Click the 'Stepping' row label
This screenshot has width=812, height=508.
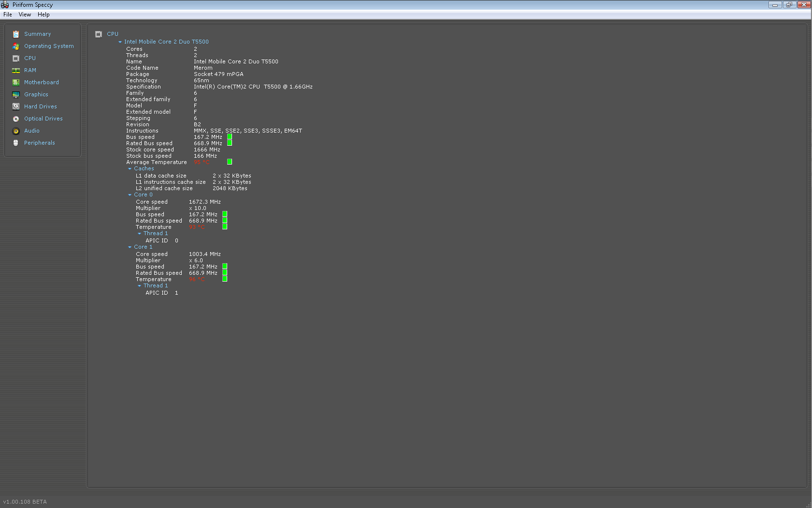point(138,118)
